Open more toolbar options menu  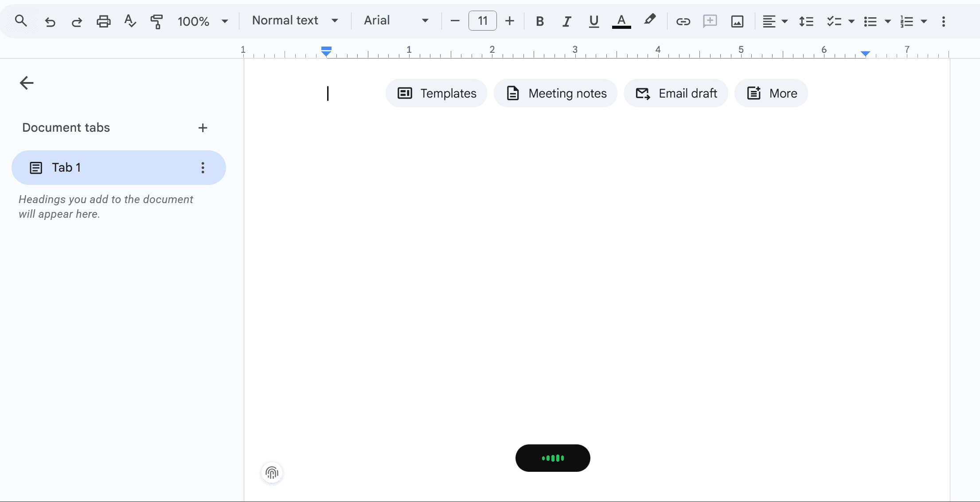pos(944,21)
